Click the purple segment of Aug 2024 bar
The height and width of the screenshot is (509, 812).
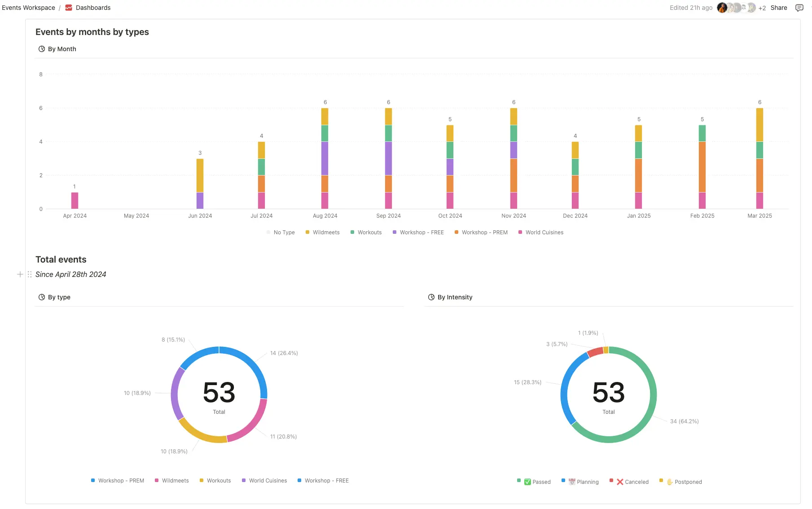(x=325, y=158)
